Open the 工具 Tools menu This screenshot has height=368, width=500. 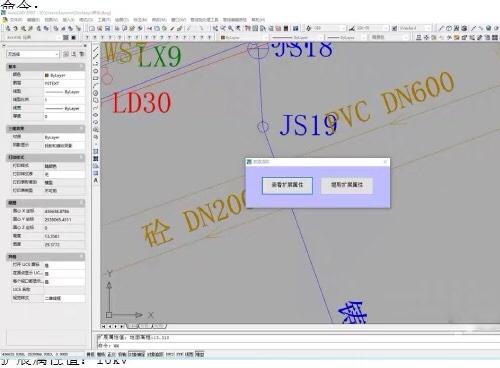(104, 20)
